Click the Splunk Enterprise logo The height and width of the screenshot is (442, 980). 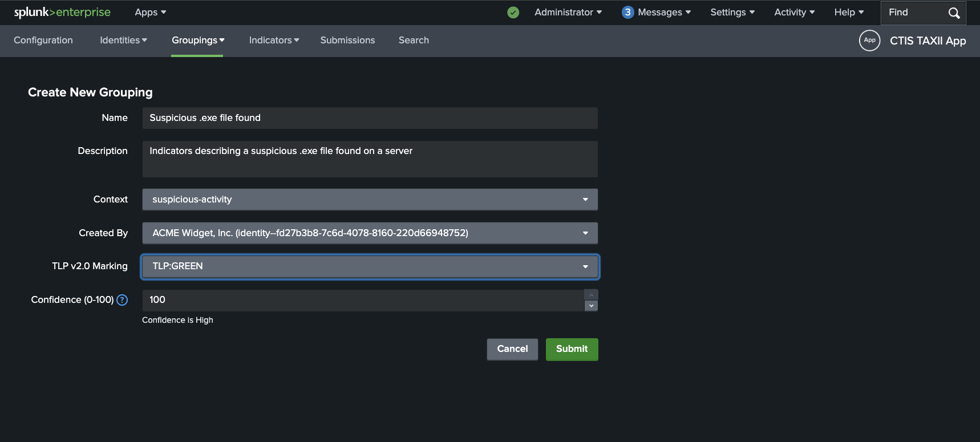point(62,12)
